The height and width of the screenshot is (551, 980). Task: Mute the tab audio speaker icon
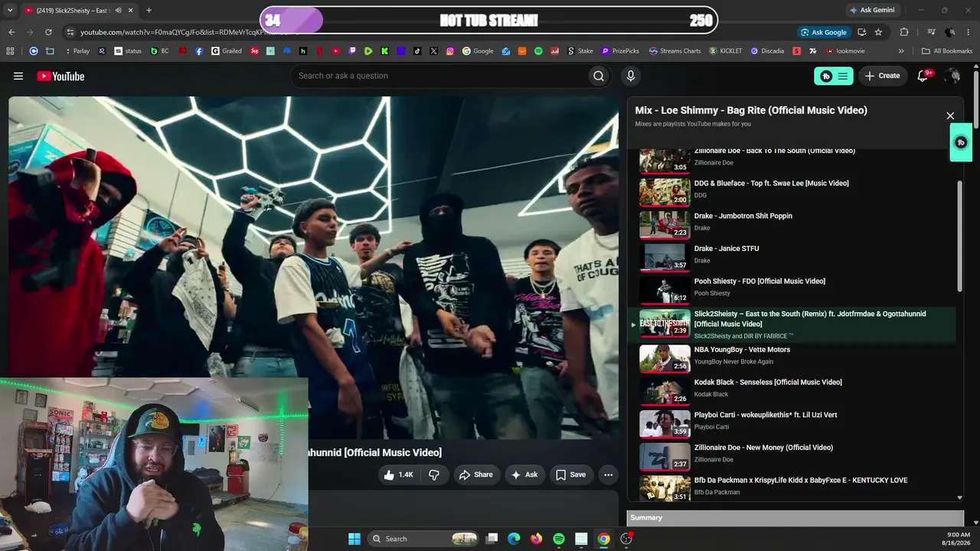[118, 10]
